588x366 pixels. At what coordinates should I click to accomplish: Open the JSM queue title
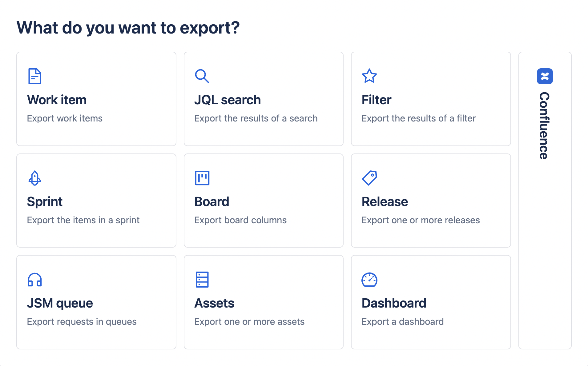(60, 303)
